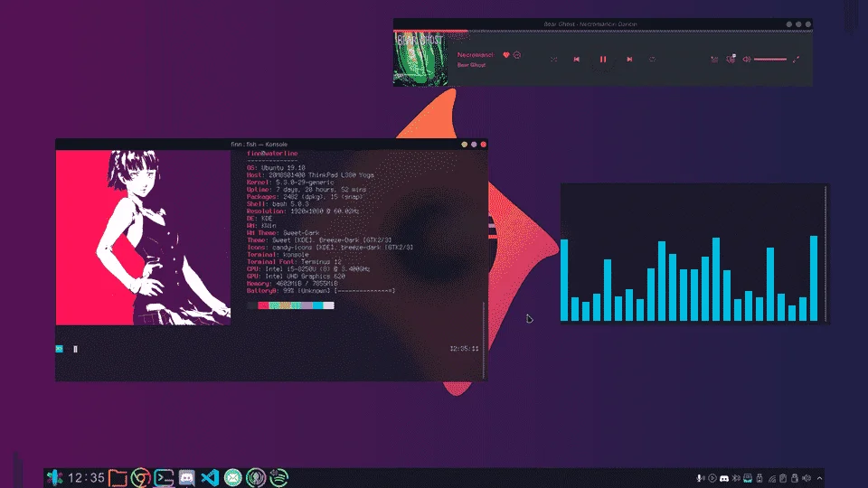Click the Konsole vertical scrollbar
868x488 pixels.
[x=485, y=341]
